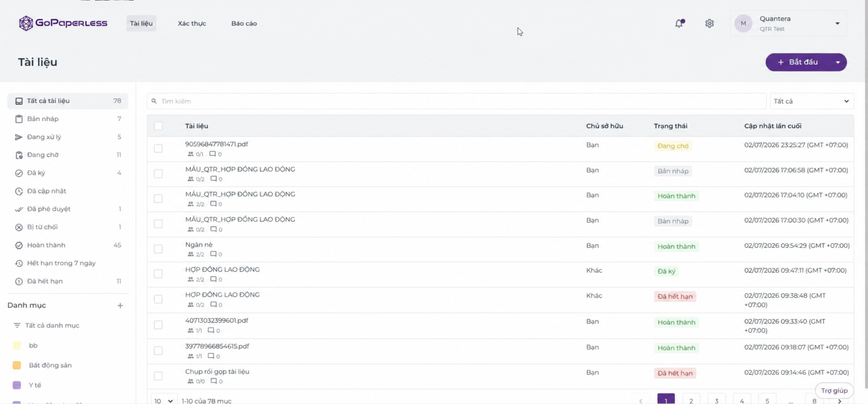Image resolution: width=868 pixels, height=404 pixels.
Task: Expand the Bắt đầu button arrow
Action: click(838, 62)
